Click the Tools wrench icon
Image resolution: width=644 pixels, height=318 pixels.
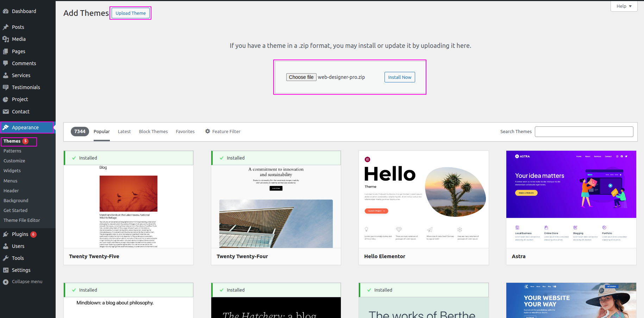6,258
